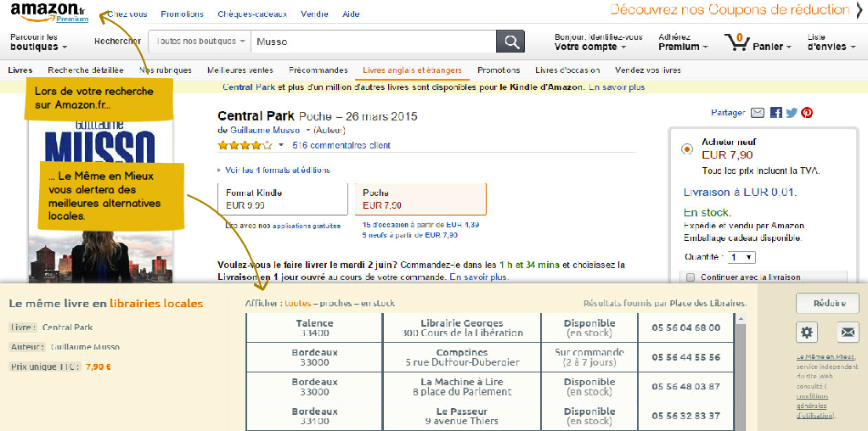This screenshot has width=868, height=431.
Task: Open Vendez vos livres menu item
Action: pos(648,70)
